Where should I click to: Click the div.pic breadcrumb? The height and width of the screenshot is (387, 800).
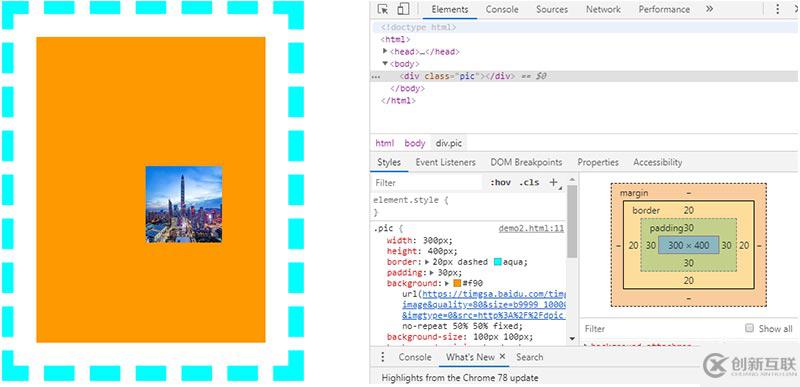click(448, 143)
